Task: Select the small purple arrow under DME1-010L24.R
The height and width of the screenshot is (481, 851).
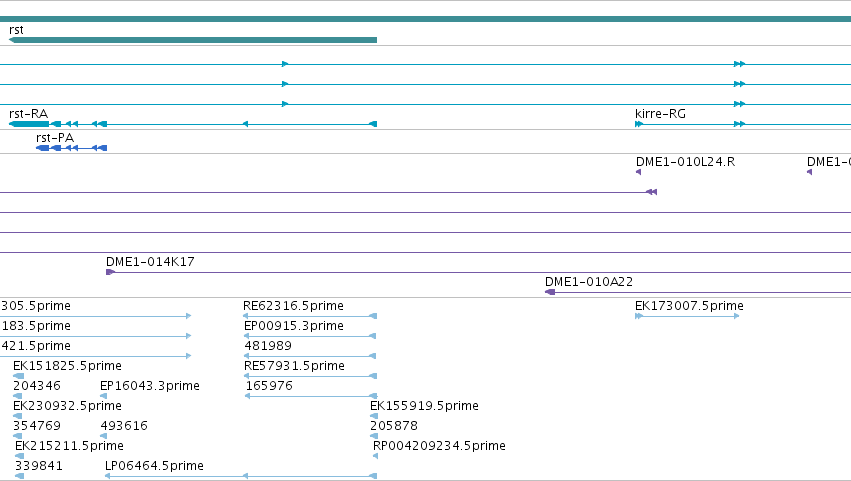Action: [639, 172]
